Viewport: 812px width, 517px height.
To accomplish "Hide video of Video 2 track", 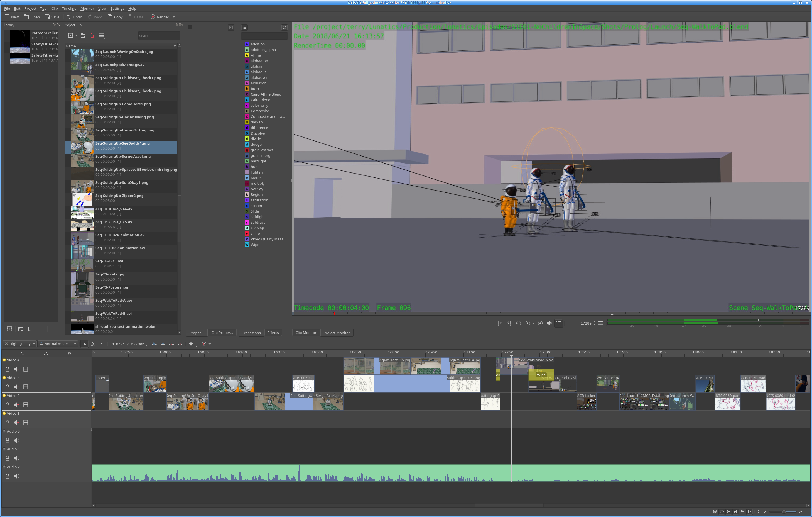I will pyautogui.click(x=26, y=405).
